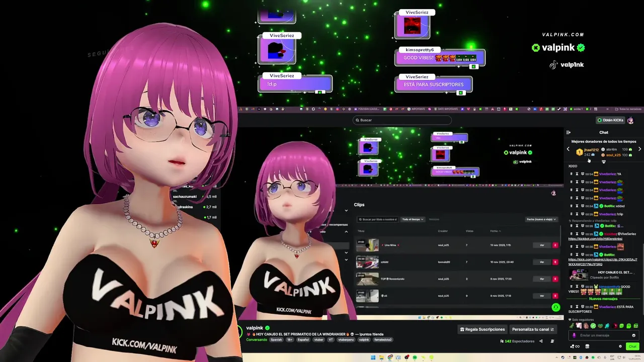This screenshot has width=644, height=362.
Task: Click 'Personaliza tu canal' button
Action: pyautogui.click(x=533, y=329)
